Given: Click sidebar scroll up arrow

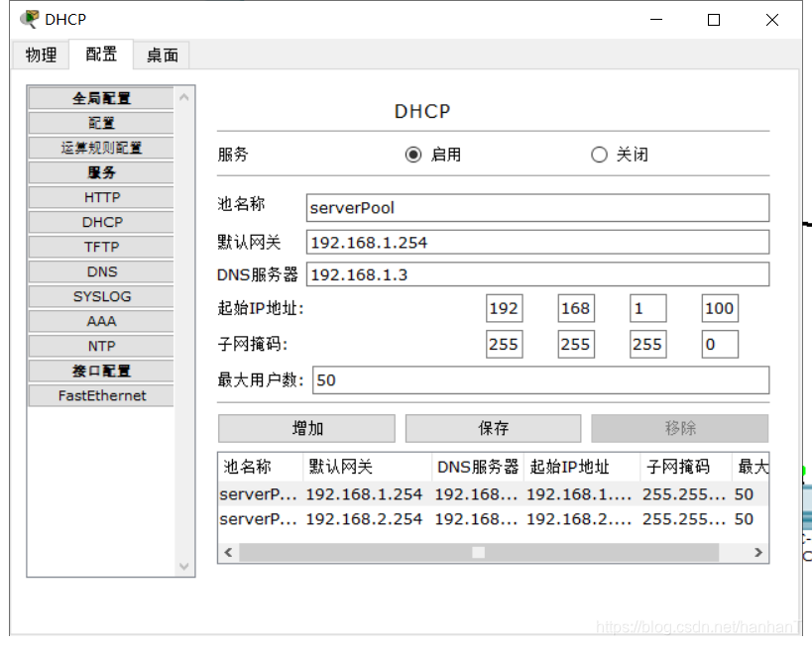Looking at the screenshot, I should [183, 97].
